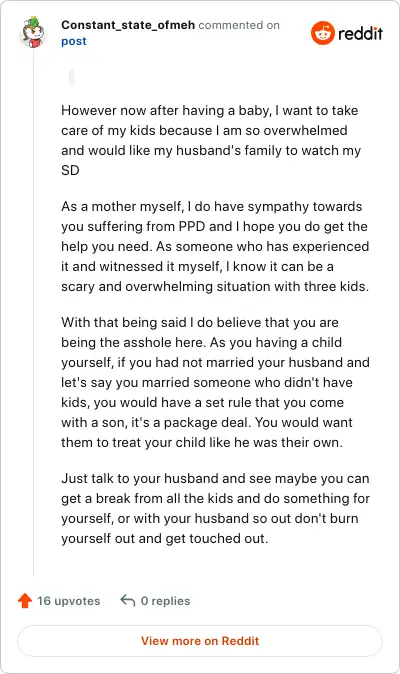
Task: Click the 'Just talk to your husband' paragraph
Action: click(215, 508)
